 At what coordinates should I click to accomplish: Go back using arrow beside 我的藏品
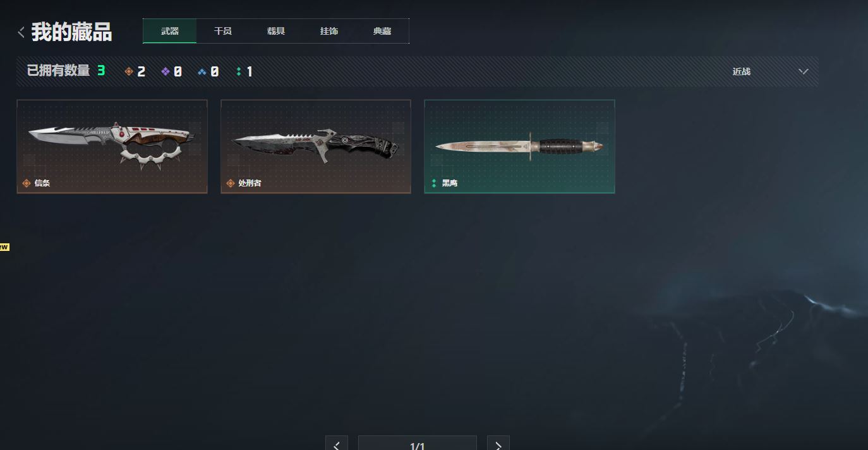pos(21,32)
